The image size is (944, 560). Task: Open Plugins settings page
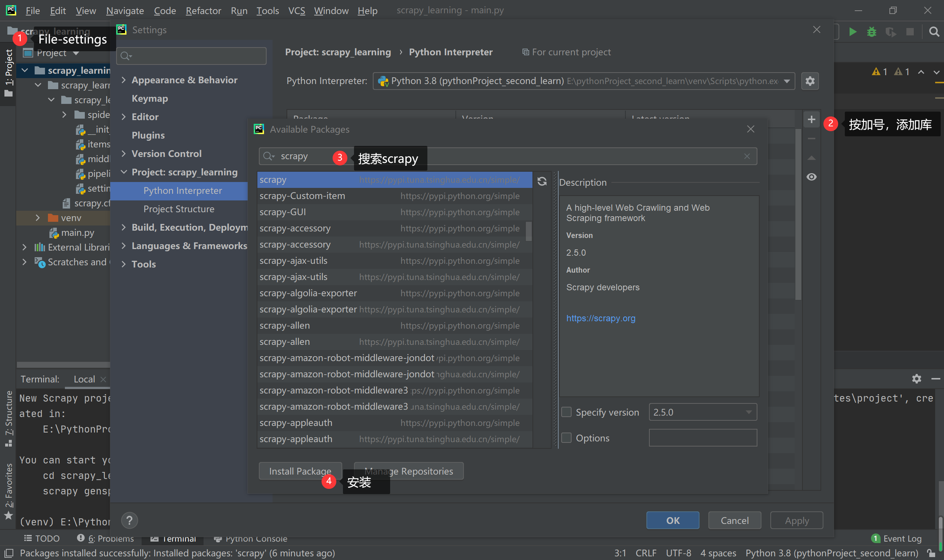[148, 135]
